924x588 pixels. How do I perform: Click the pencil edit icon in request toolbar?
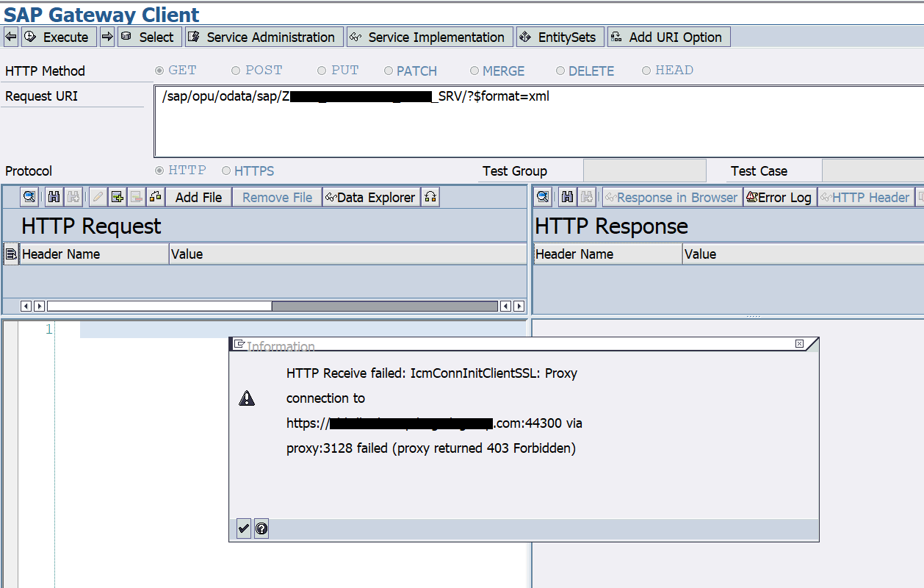point(98,197)
